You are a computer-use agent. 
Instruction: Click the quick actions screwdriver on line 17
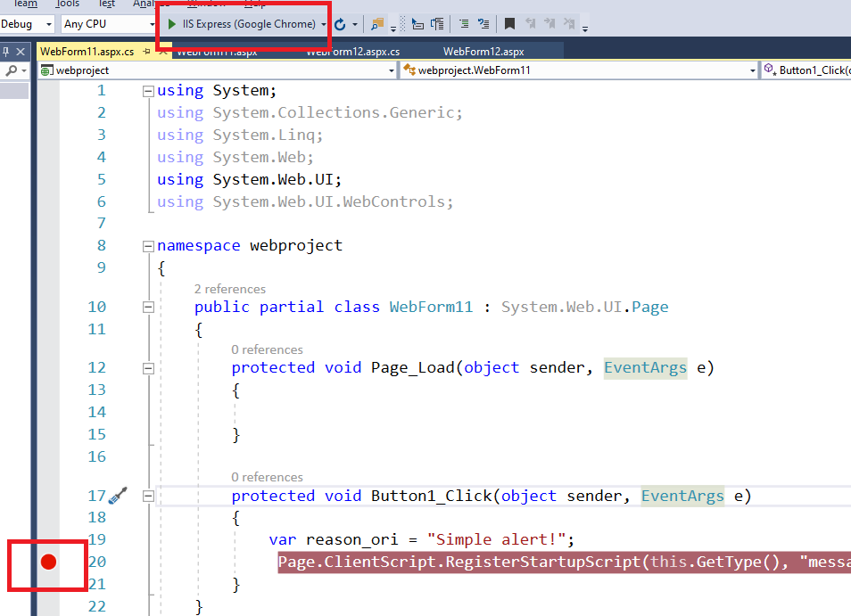pos(118,495)
